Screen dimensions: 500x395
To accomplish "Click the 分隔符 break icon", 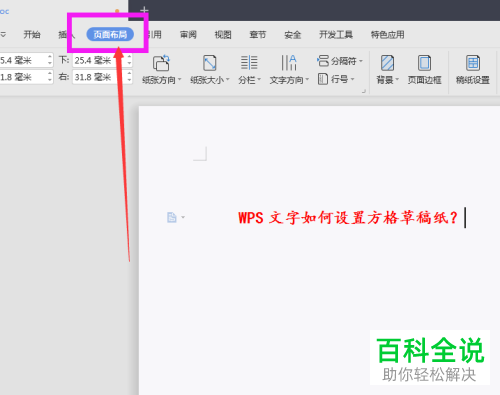I will coord(323,61).
